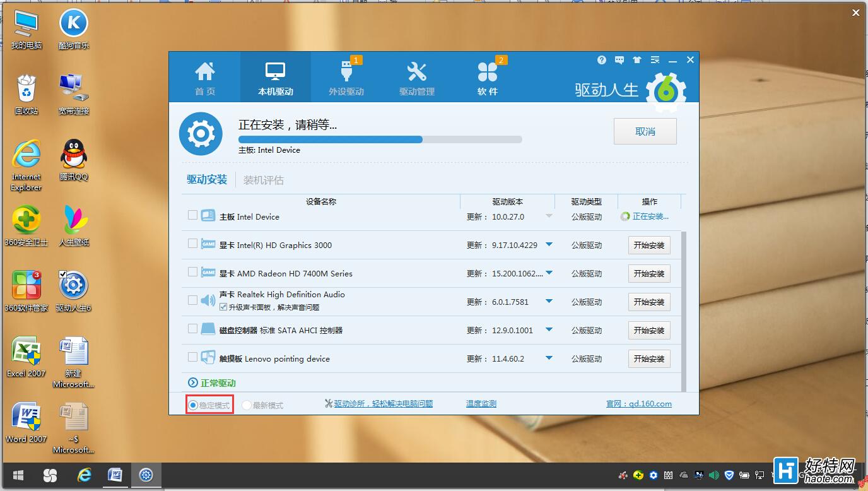Screen dimensions: 868x491
Task: Click the driver list vertical scrollbar
Action: [x=683, y=311]
